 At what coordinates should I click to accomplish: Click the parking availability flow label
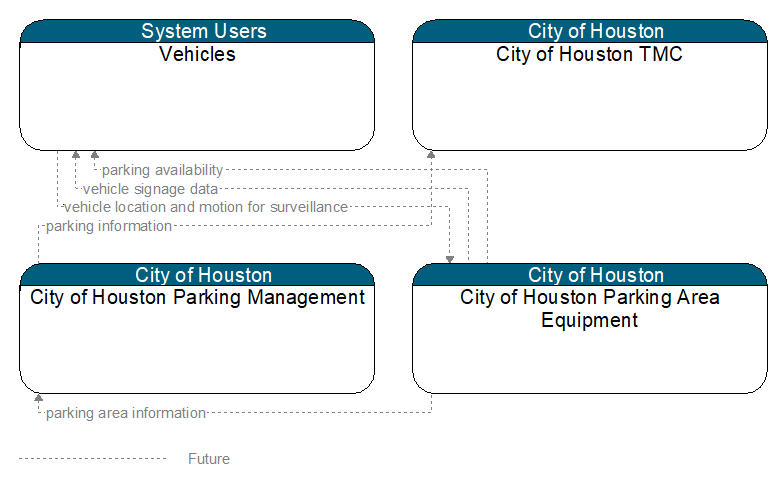coord(162,170)
